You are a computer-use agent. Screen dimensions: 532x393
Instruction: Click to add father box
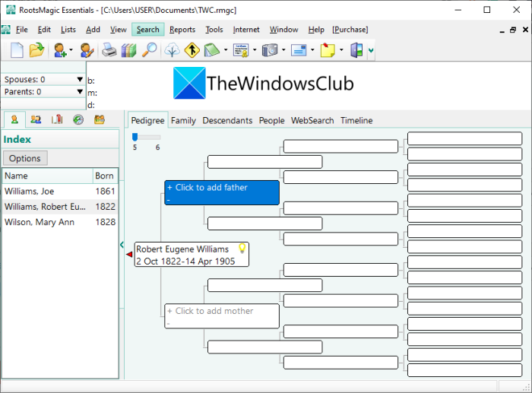coord(222,193)
